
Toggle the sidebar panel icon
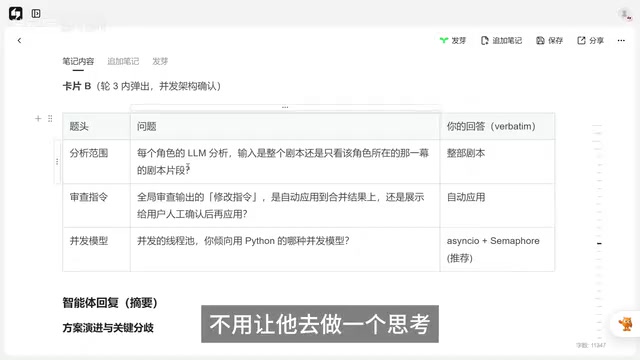36,13
